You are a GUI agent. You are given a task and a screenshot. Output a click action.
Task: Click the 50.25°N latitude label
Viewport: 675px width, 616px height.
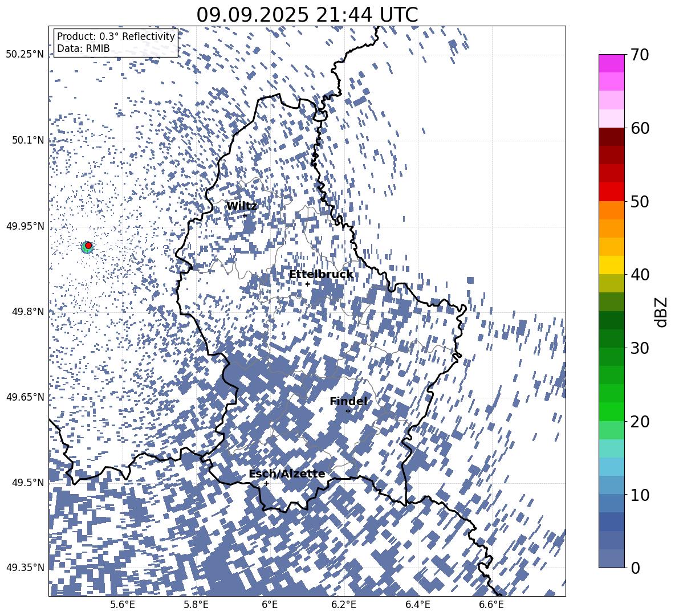(25, 55)
